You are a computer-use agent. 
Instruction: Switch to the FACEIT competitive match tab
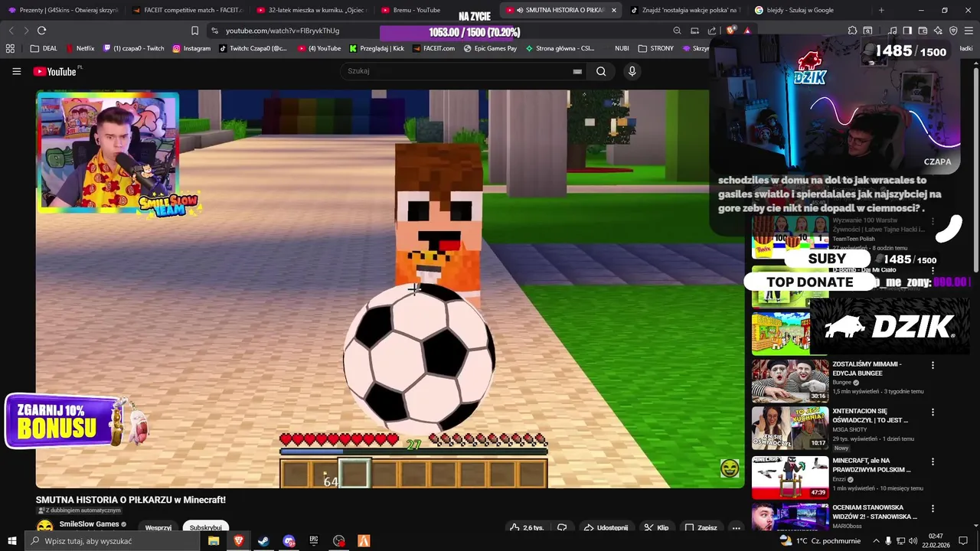coord(187,10)
